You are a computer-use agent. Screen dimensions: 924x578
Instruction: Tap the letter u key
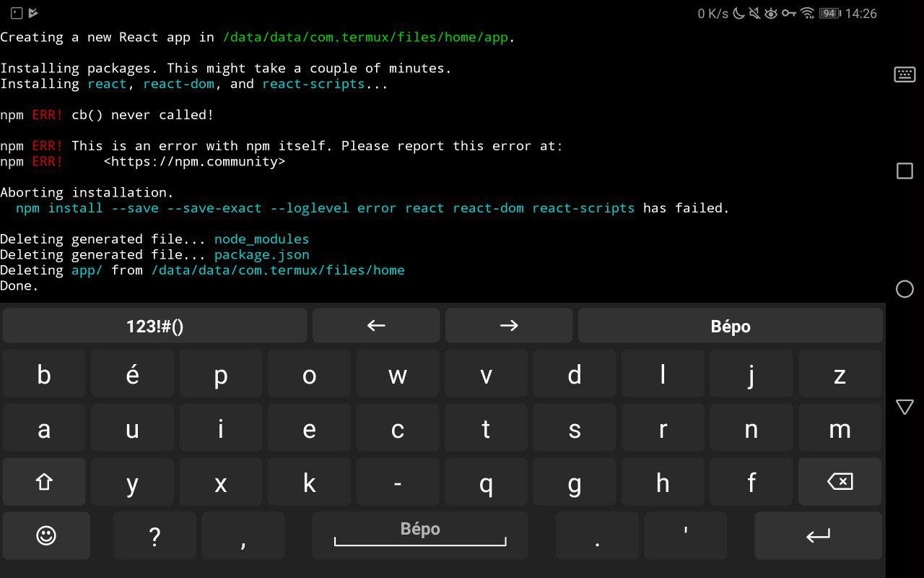point(132,428)
